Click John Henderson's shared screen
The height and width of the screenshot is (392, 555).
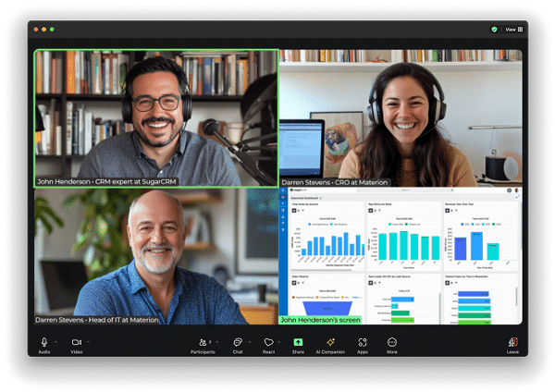pyautogui.click(x=400, y=256)
